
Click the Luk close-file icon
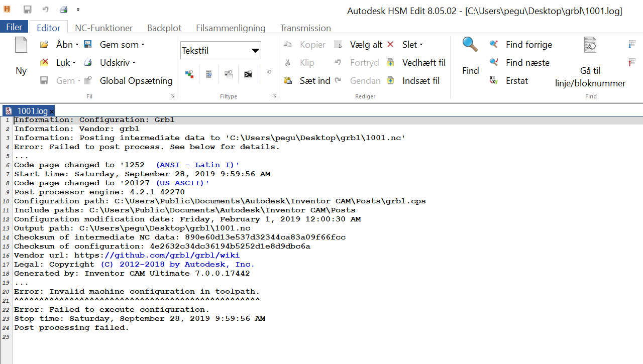44,63
